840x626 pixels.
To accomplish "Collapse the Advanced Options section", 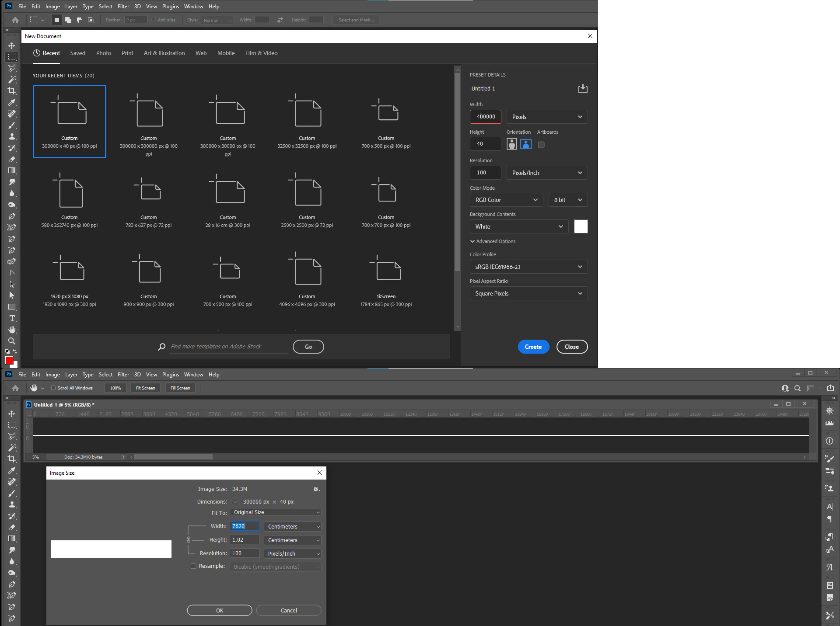I will click(472, 241).
